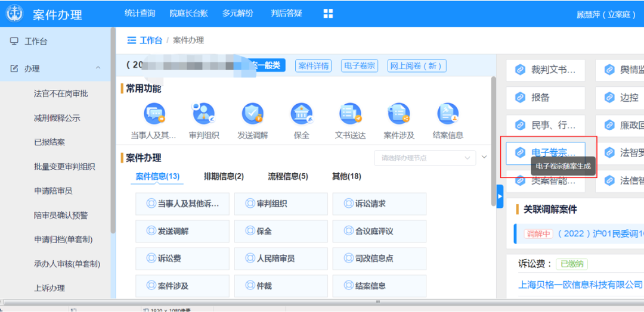Click the 结案信息 button in 案件办理 grid
This screenshot has width=644, height=312.
pyautogui.click(x=379, y=286)
